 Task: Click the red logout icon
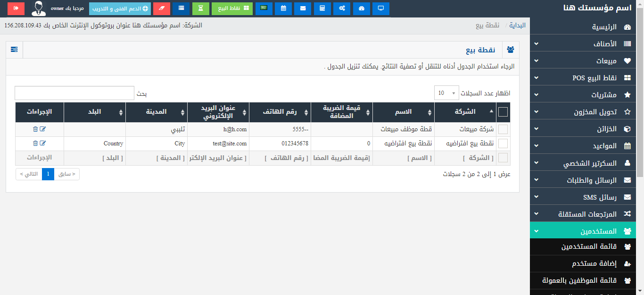pos(16,8)
